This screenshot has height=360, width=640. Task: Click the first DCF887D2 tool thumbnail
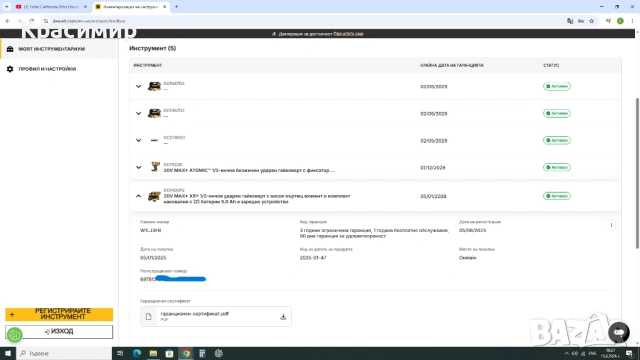pos(154,86)
